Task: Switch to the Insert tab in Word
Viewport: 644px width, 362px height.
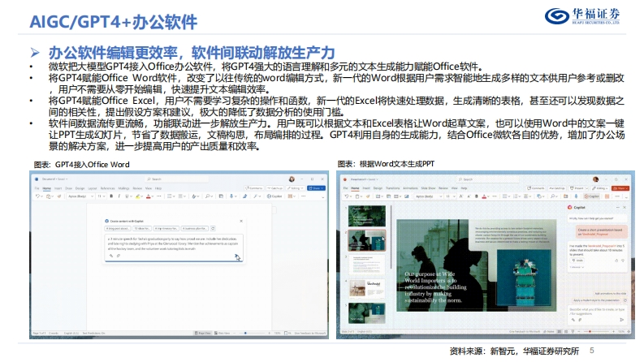Action: (58, 188)
